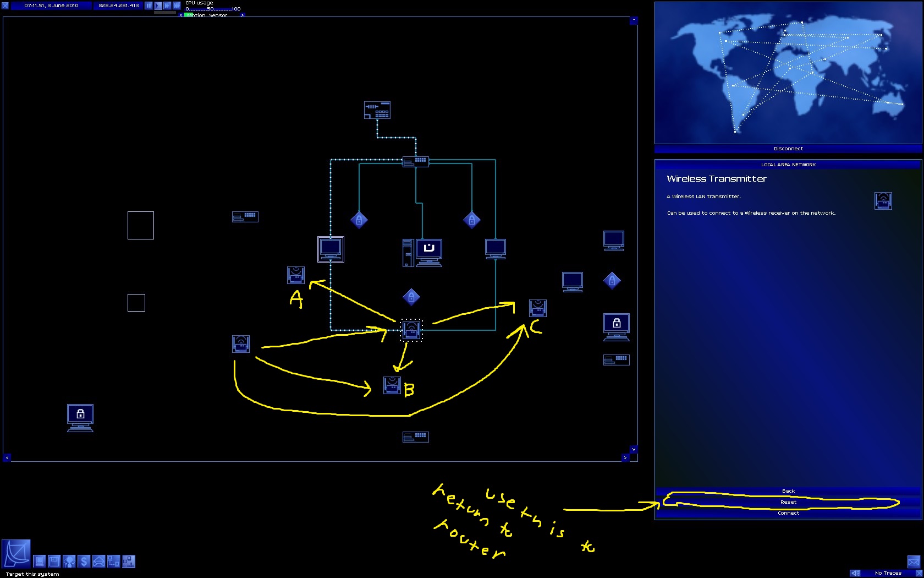
Task: Set game speed to fastest triple arrow
Action: (177, 6)
